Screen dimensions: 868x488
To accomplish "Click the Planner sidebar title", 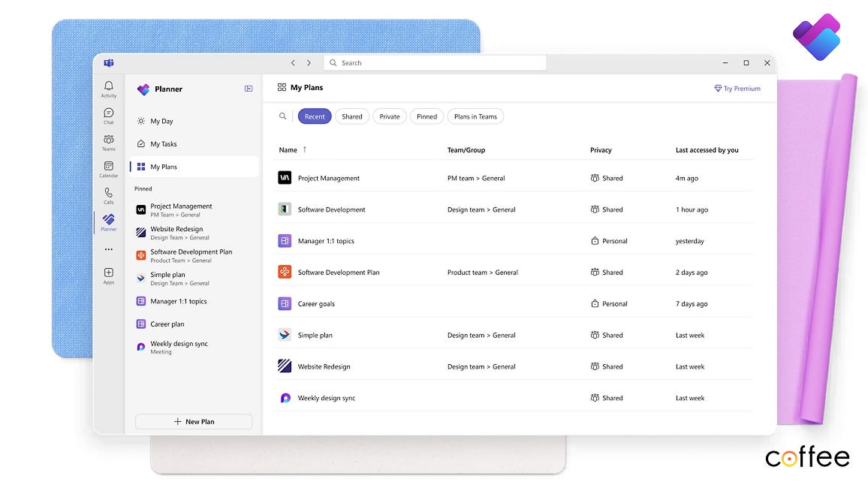I will (x=168, y=89).
